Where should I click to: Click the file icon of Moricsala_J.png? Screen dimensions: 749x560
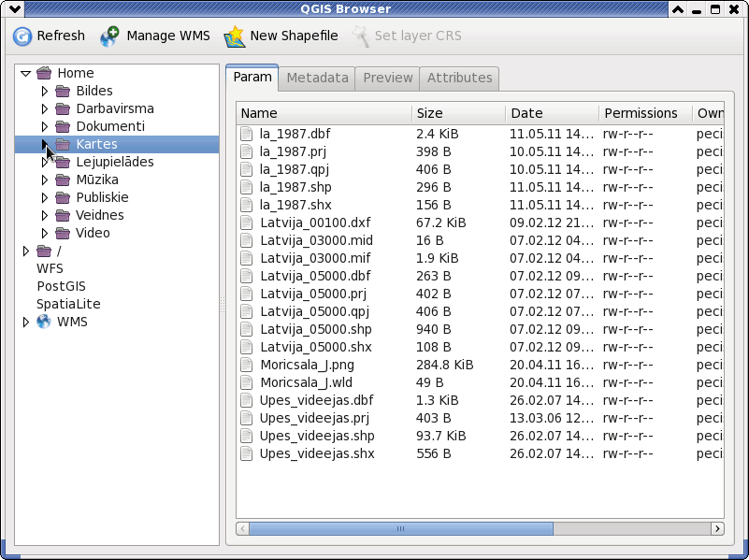pos(247,365)
